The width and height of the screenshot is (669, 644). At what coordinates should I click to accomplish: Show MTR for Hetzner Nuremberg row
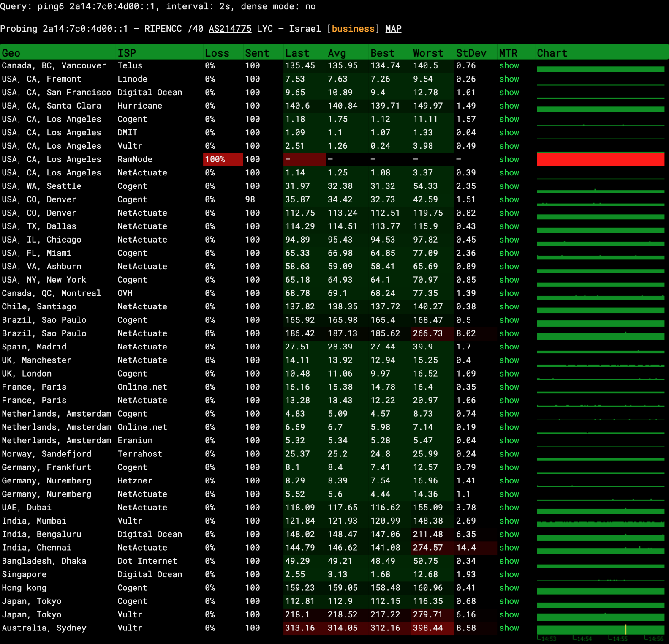click(x=509, y=480)
